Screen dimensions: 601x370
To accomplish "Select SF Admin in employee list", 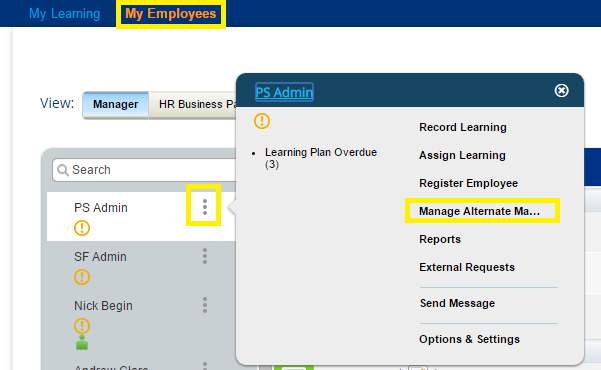I will tap(100, 257).
